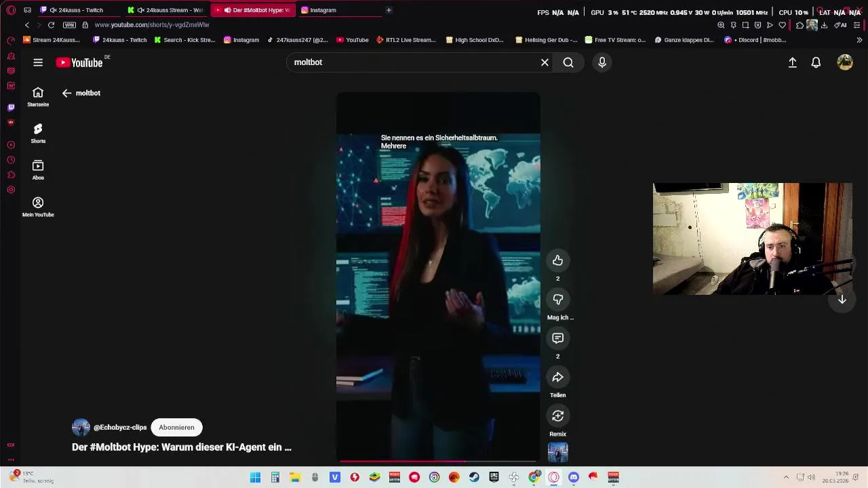868x488 pixels.
Task: Show hidden system tray icons
Action: [x=786, y=477]
